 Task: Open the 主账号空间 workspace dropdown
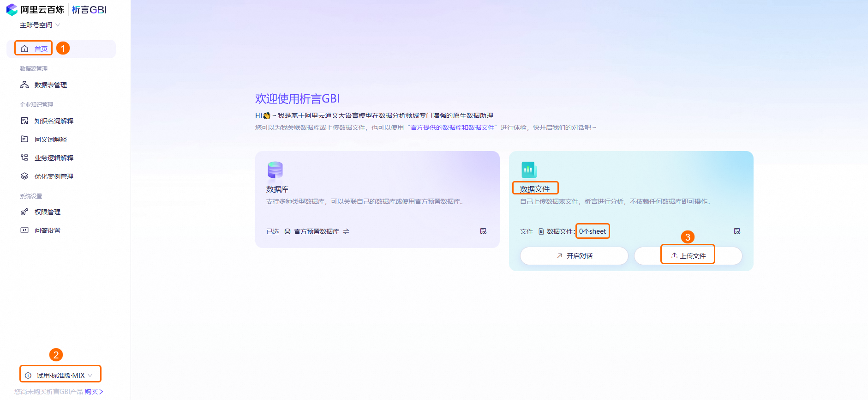(x=40, y=25)
